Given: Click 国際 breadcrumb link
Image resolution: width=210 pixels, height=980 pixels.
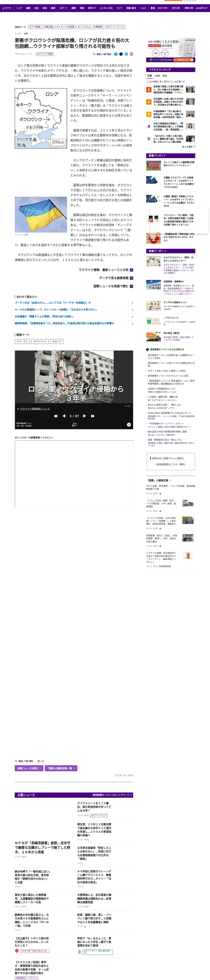Looking at the screenshot, I should pyautogui.click(x=26, y=33).
